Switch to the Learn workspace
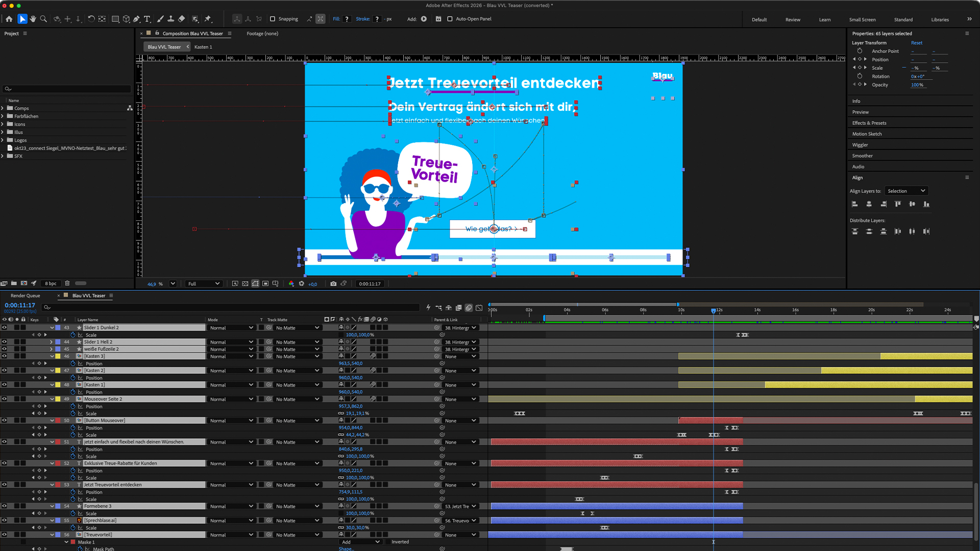 click(825, 19)
